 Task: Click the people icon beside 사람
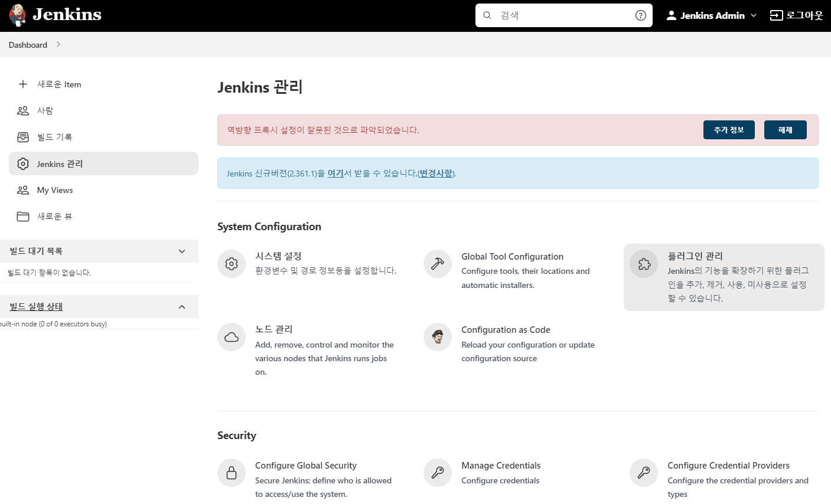23,110
